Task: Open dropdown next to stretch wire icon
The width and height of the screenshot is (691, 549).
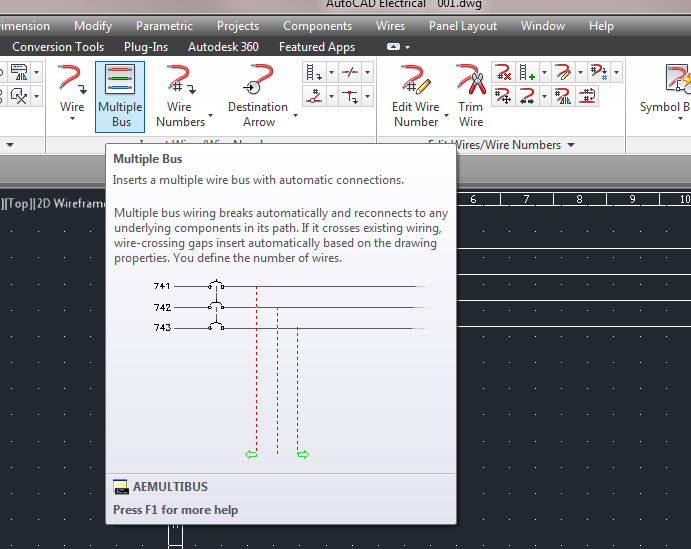Action: click(x=544, y=96)
